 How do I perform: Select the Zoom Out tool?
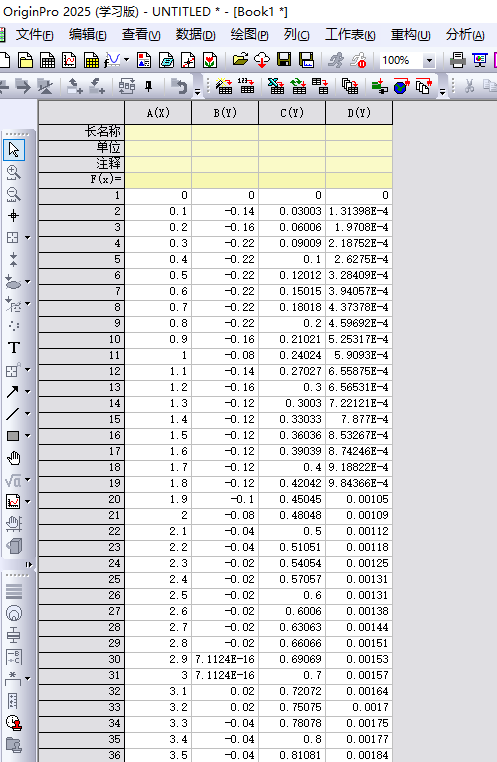coord(14,194)
